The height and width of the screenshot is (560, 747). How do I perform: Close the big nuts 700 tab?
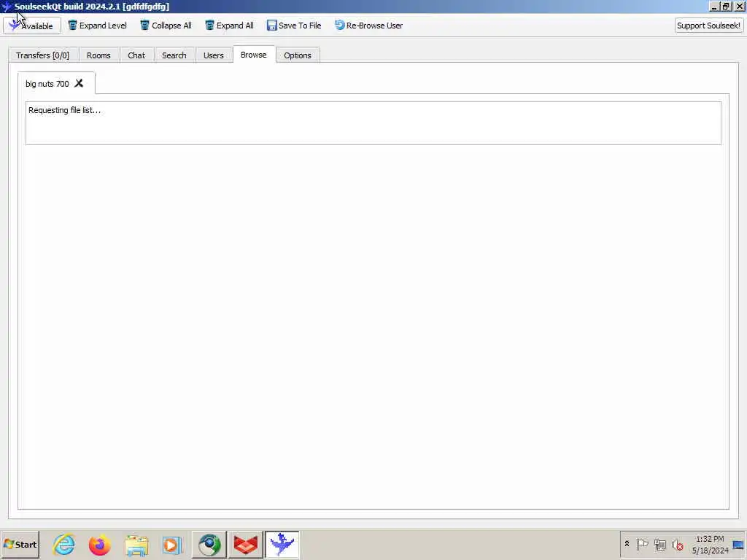(x=79, y=83)
